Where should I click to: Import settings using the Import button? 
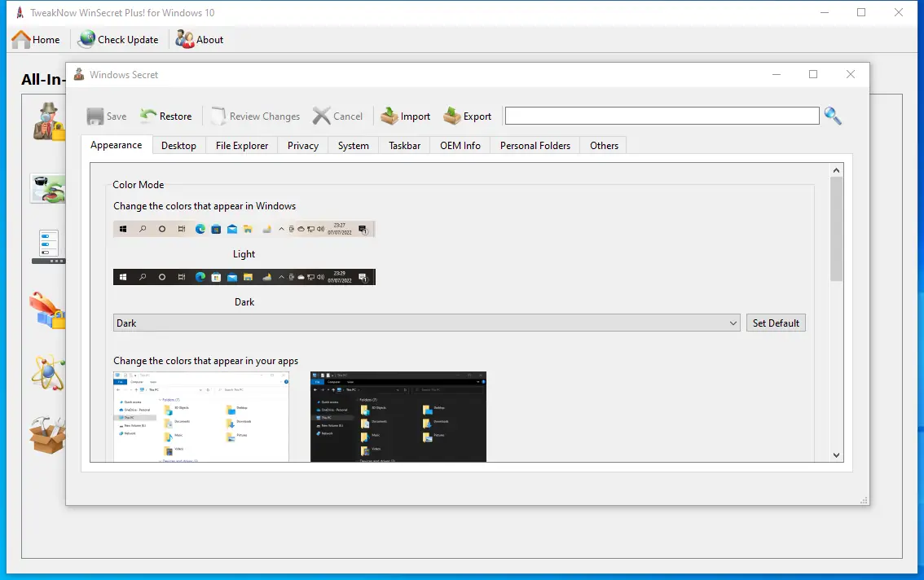(406, 116)
